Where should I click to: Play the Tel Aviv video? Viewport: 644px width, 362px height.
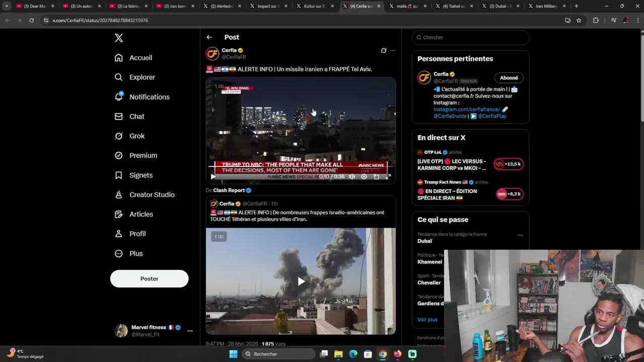click(x=213, y=176)
